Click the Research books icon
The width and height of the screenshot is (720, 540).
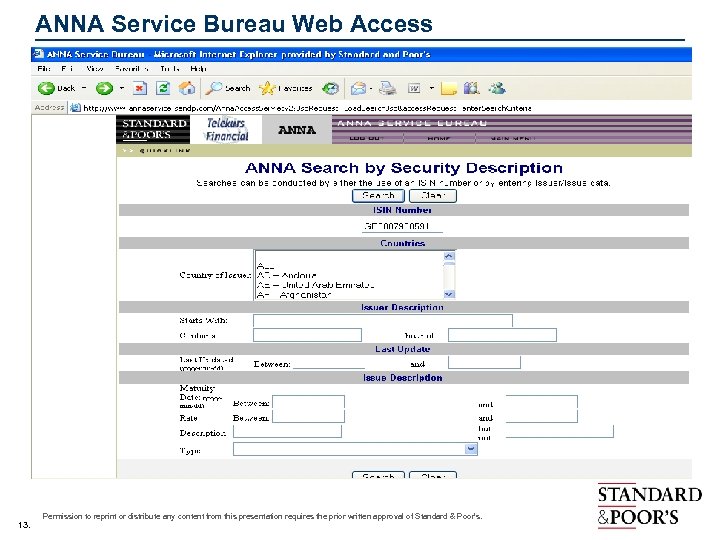coord(472,88)
